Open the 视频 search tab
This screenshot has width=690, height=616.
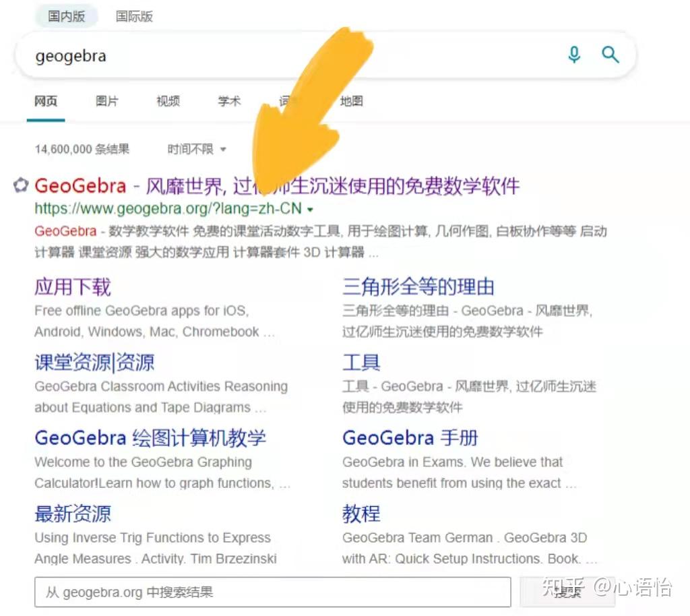[167, 100]
